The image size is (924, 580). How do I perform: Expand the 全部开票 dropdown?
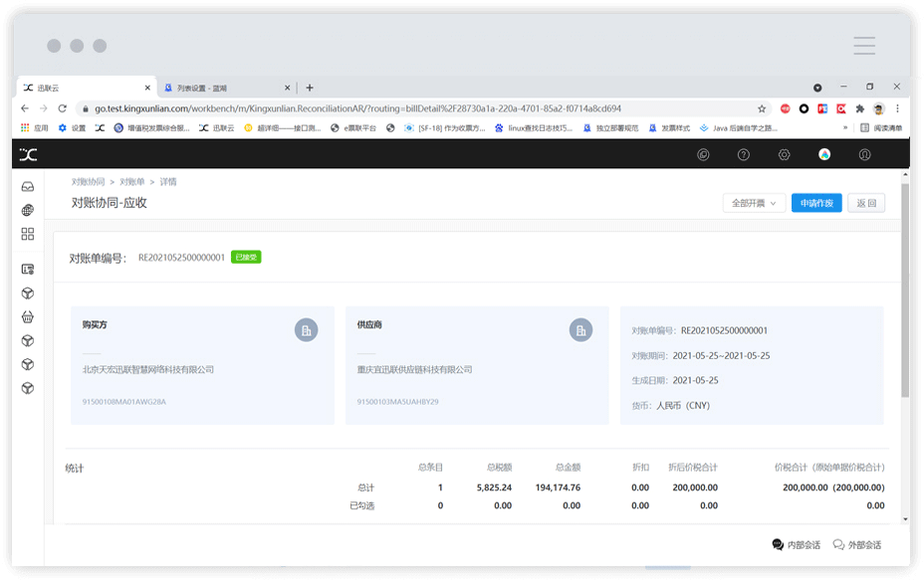tap(754, 203)
